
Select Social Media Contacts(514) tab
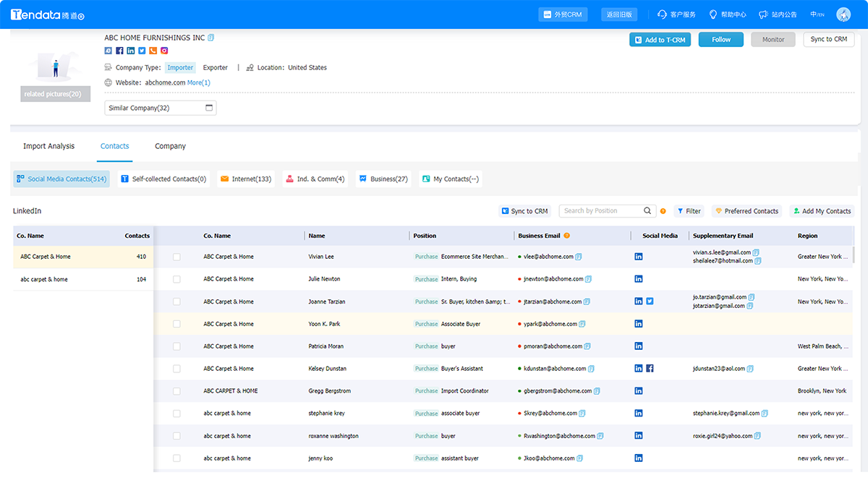[61, 179]
